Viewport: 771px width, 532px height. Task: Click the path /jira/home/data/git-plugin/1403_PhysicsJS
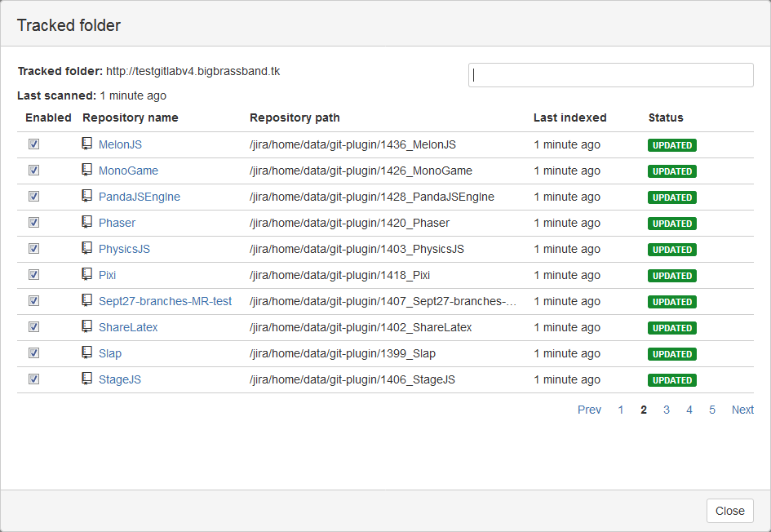357,249
